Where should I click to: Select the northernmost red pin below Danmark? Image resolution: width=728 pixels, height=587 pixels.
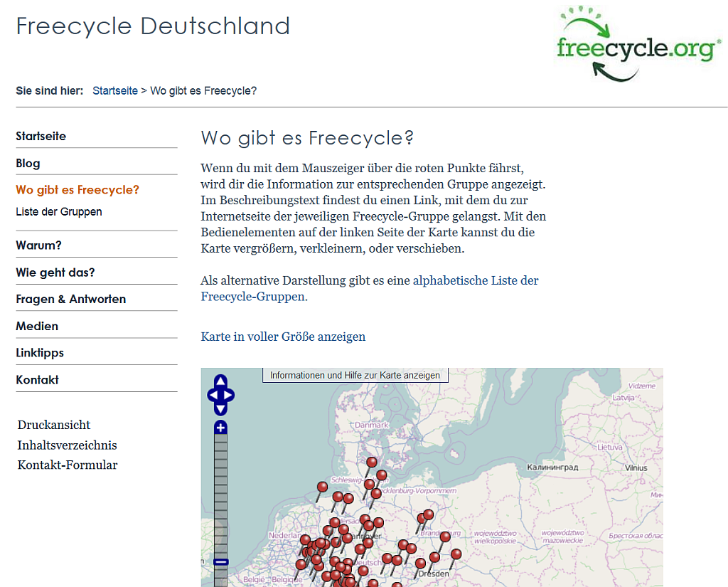point(372,462)
